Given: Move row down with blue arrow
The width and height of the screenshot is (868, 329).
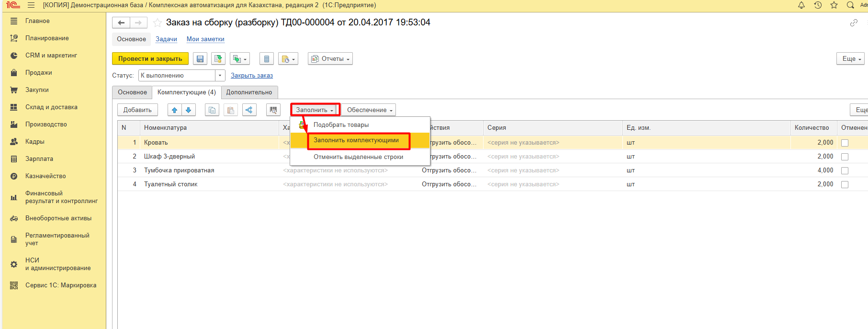Looking at the screenshot, I should click(189, 110).
